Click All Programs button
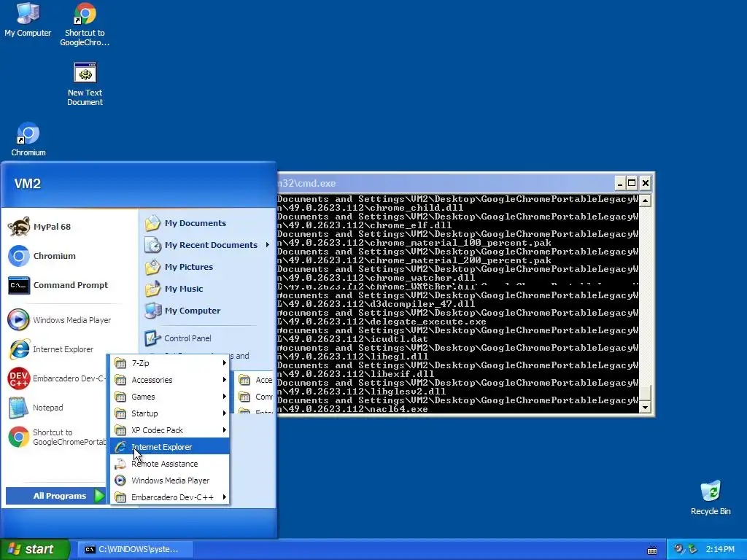Viewport: 747px width, 560px height. coord(55,496)
